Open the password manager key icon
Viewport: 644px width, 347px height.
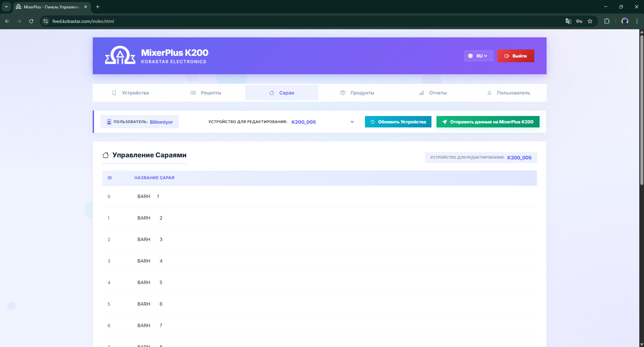tap(579, 21)
